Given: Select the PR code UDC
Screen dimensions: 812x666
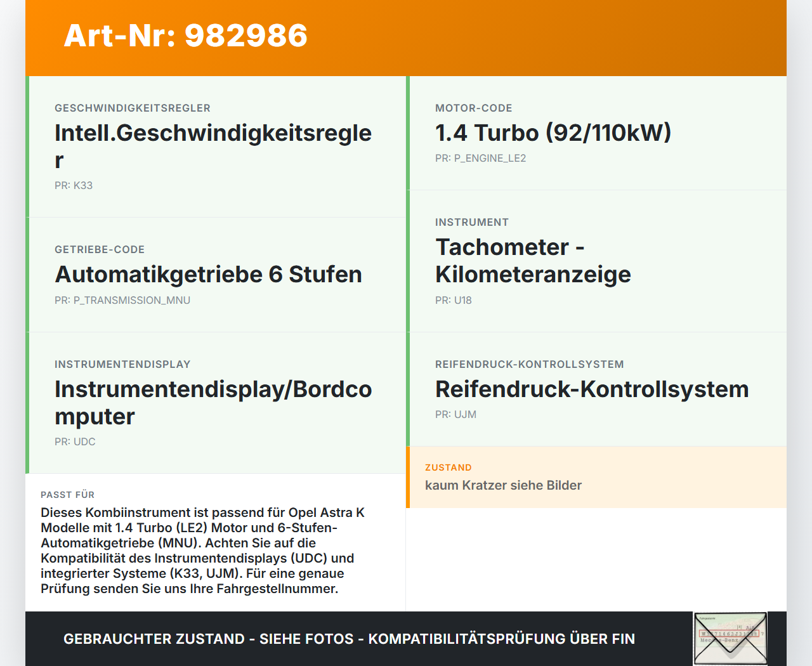Looking at the screenshot, I should point(75,441).
